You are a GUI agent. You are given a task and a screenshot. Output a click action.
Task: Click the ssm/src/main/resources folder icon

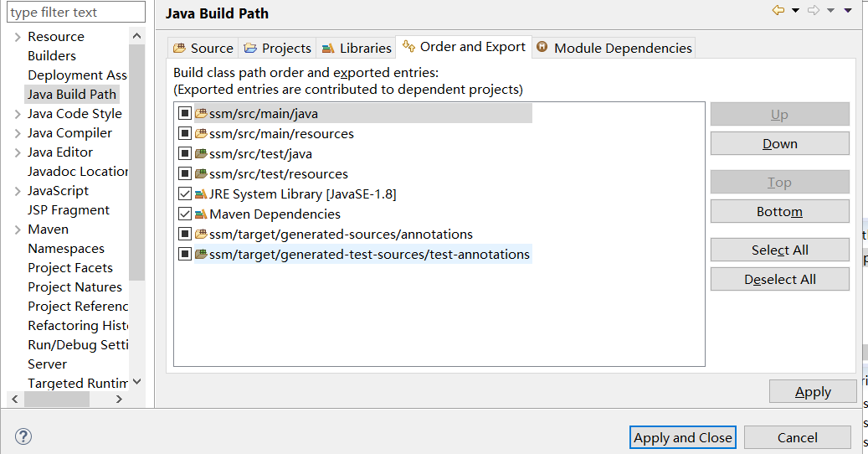coord(201,133)
